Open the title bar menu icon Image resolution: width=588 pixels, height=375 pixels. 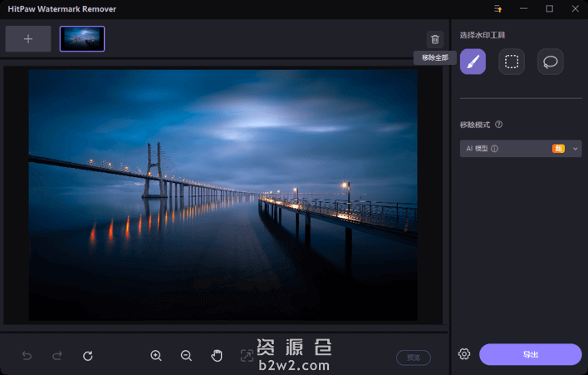498,8
